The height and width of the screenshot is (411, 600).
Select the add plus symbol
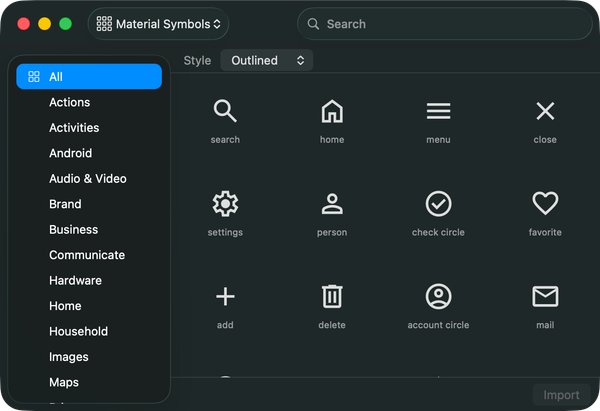click(225, 297)
